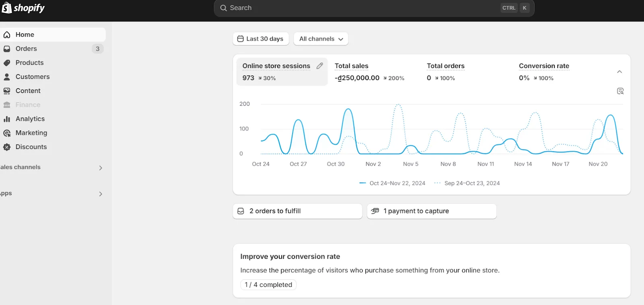Expand the Apps section
The width and height of the screenshot is (644, 305).
(101, 194)
